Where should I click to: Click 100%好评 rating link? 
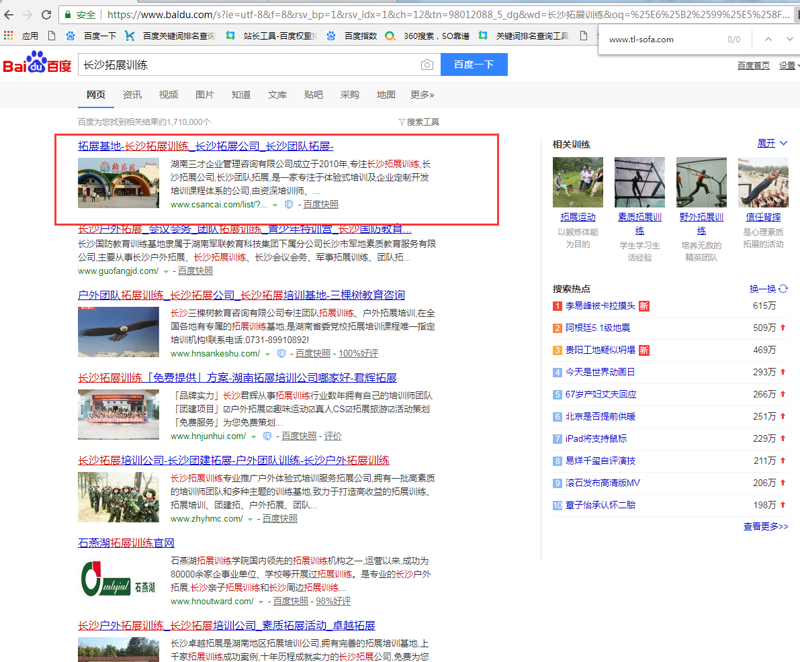click(x=358, y=353)
